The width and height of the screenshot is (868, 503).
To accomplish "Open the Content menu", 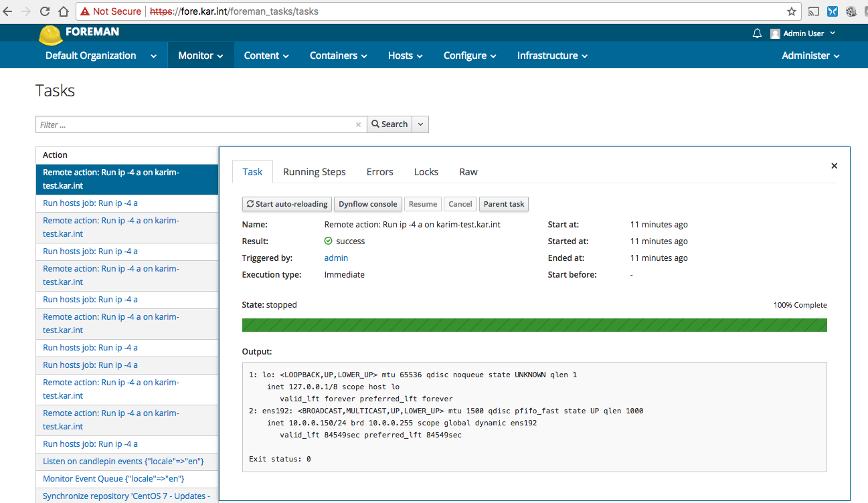I will (266, 56).
